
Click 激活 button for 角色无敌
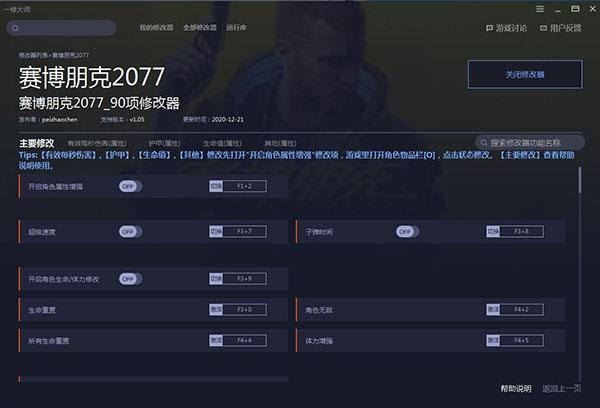[x=492, y=310]
